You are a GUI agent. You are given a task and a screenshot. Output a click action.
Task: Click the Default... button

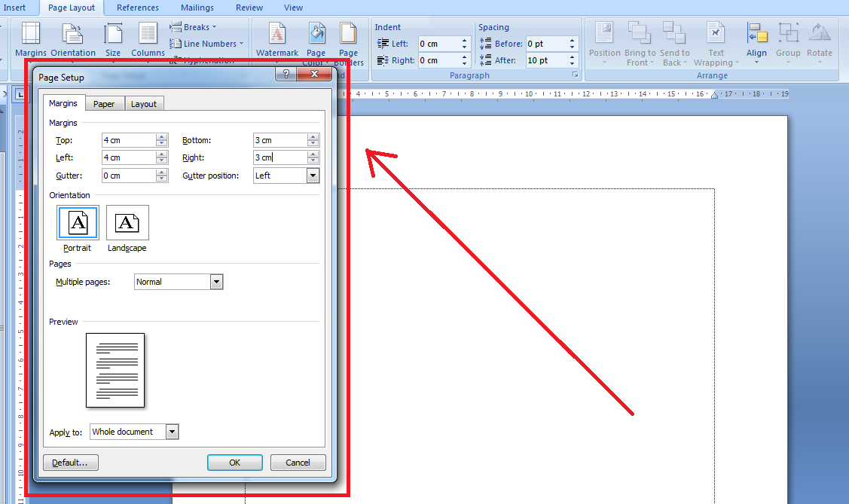pos(70,463)
